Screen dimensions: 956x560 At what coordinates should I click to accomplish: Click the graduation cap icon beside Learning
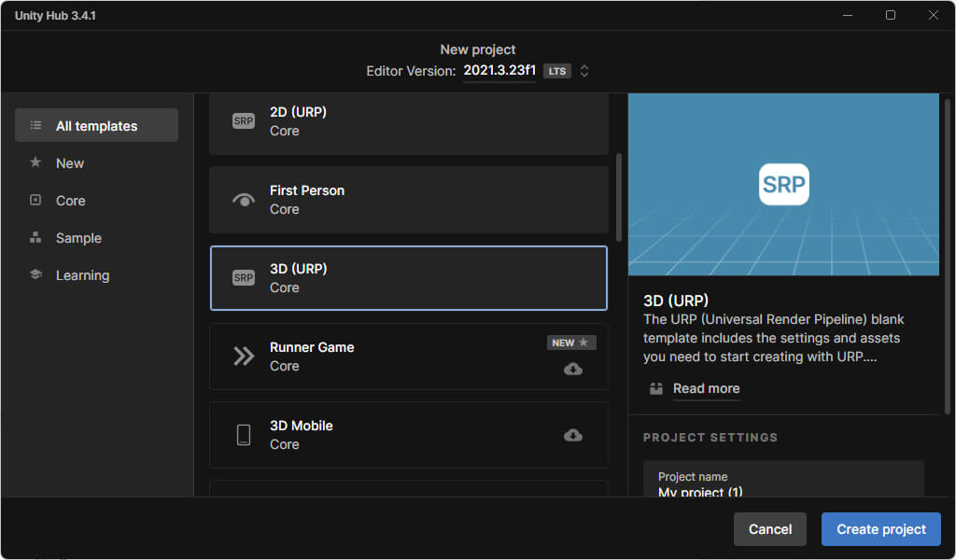[35, 274]
